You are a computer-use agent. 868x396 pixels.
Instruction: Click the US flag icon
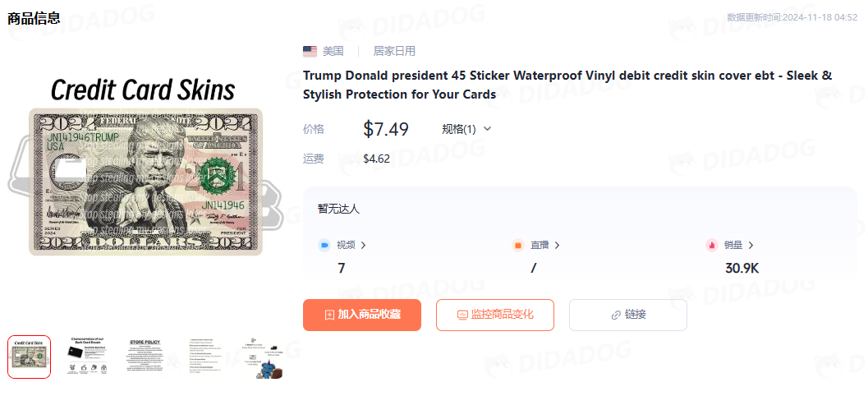click(310, 52)
